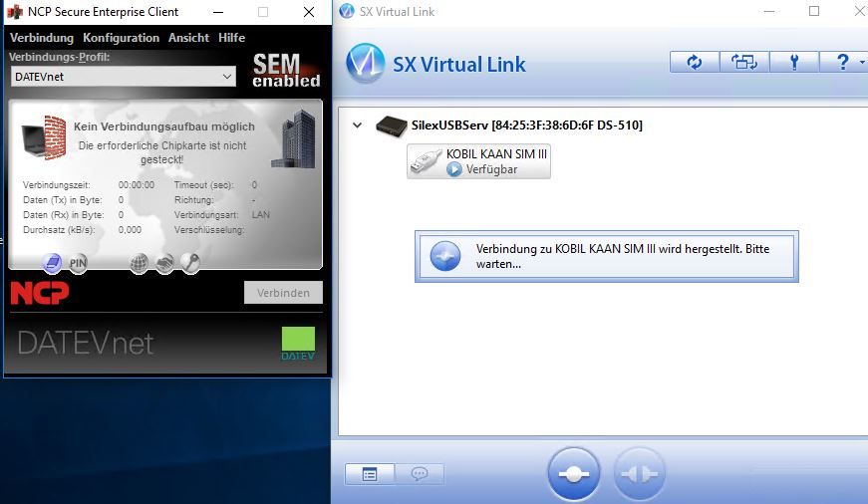Click the 'Timeout (sec):' label

click(203, 185)
